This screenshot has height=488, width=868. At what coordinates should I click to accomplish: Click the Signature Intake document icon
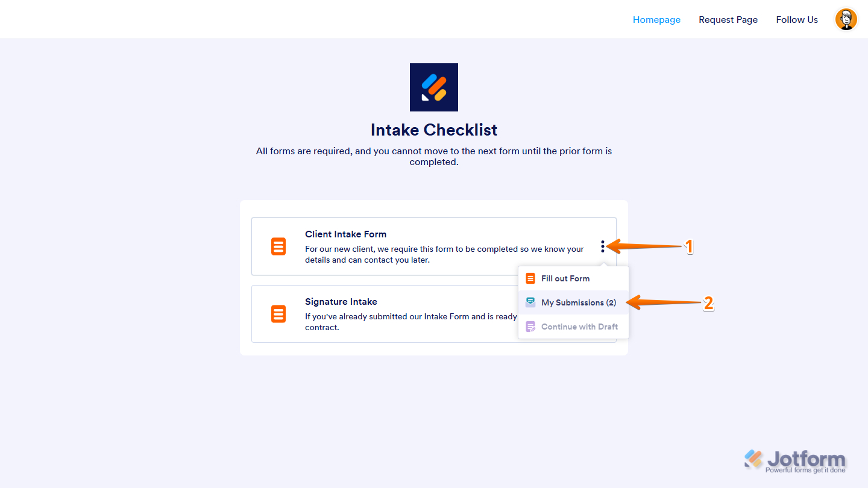pos(278,314)
